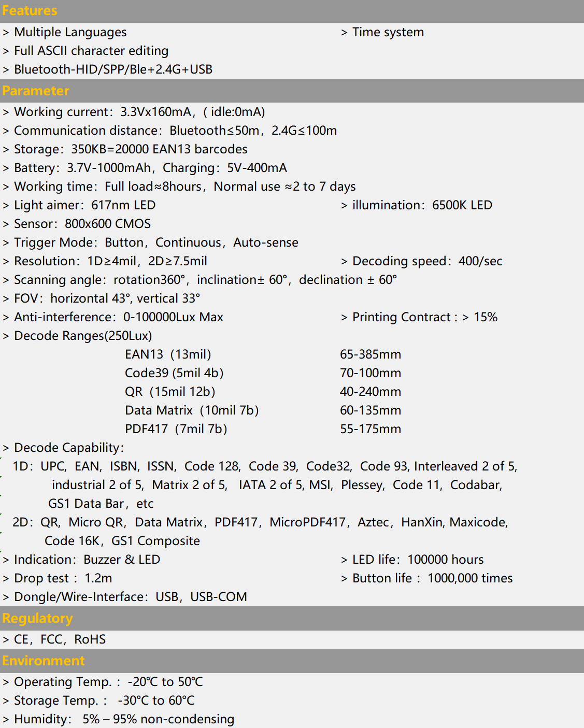Click the Parameter section heading
This screenshot has height=728, width=584.
[x=36, y=91]
